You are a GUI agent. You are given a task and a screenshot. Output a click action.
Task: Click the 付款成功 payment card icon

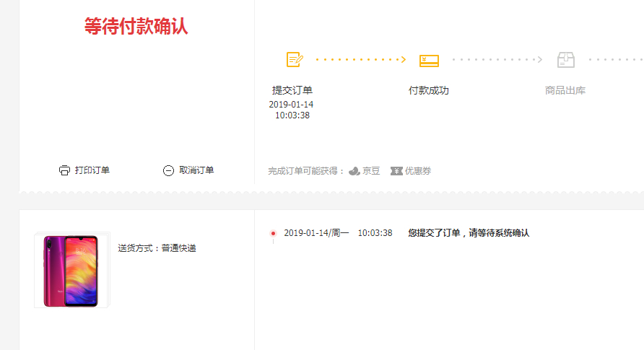tap(429, 61)
